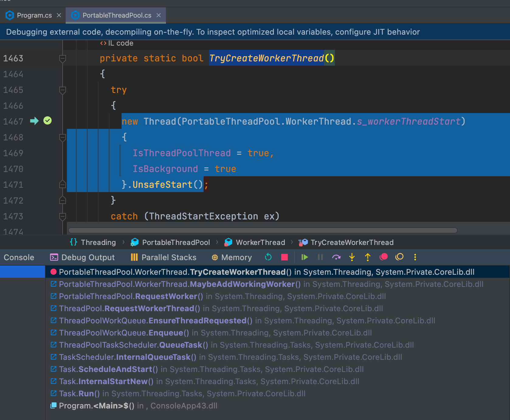Image resolution: width=510 pixels, height=420 pixels.
Task: Open TryCreateWorkerThread method breadcrumb
Action: click(x=346, y=242)
